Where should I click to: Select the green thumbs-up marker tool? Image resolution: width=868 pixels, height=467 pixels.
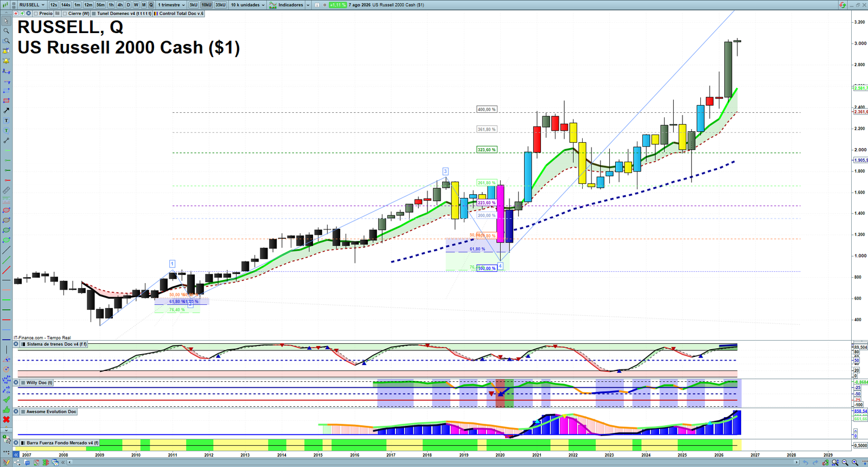6,410
